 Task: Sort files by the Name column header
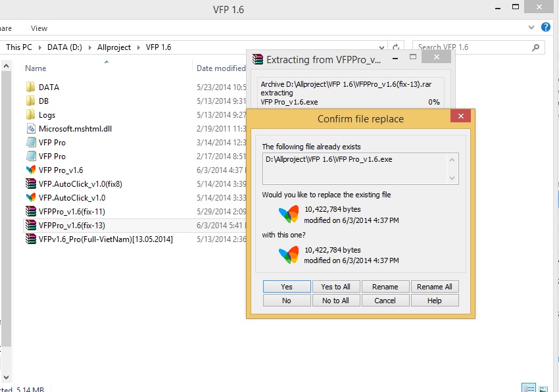(36, 68)
